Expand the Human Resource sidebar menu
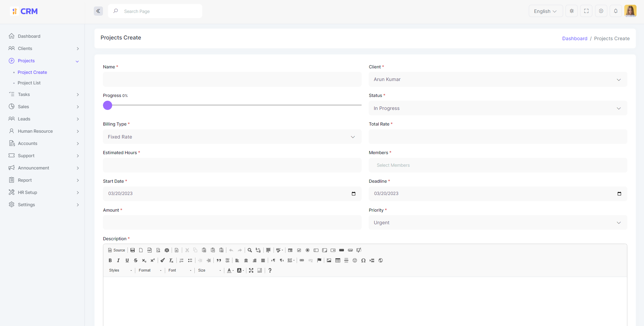Screen dimensions: 644x326 35,131
